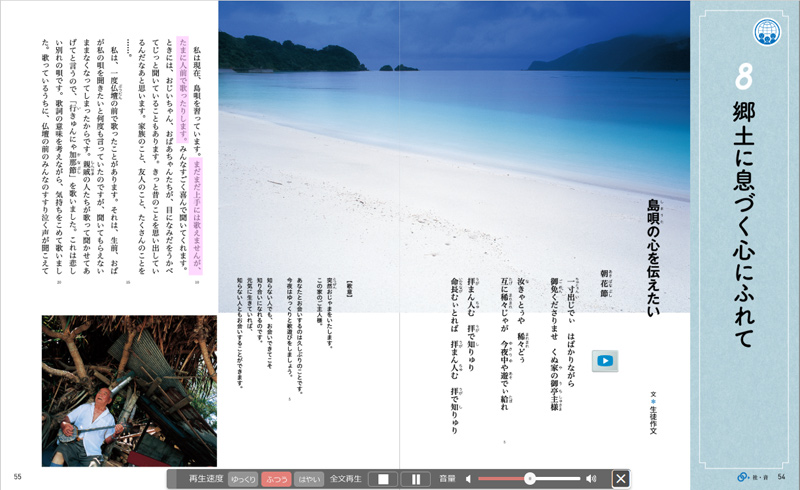The image size is (800, 490).
Task: Select the heading 島唄の心を伝えたい
Action: click(x=653, y=258)
